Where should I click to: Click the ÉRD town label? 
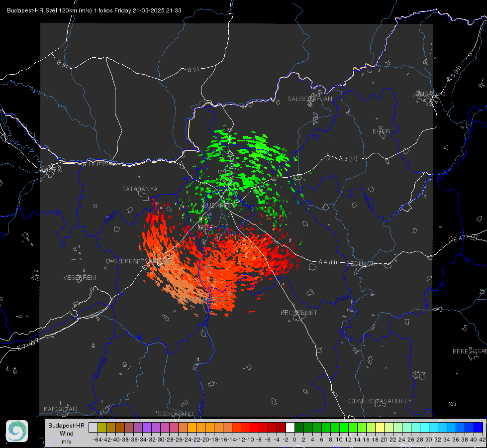204,227
